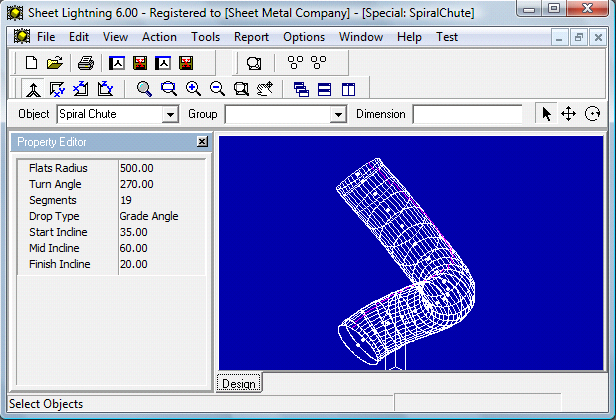
Task: Click the Zoom Out magnifier icon
Action: pos(217,89)
